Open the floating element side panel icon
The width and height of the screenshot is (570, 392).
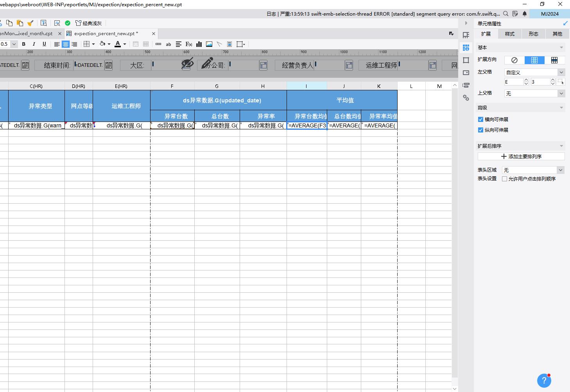click(x=466, y=60)
